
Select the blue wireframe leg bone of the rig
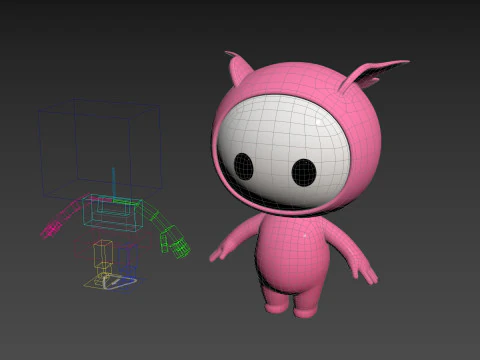(128, 258)
